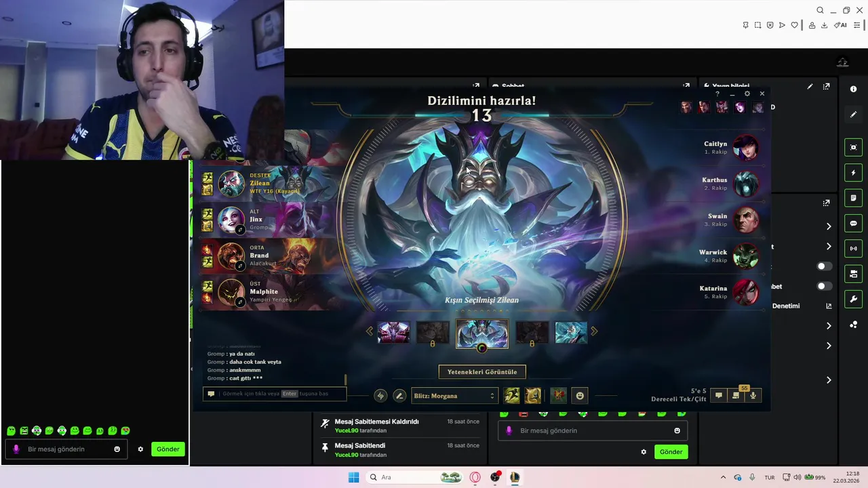Open the ward skin selector icon
868x488 pixels.
coord(558,395)
